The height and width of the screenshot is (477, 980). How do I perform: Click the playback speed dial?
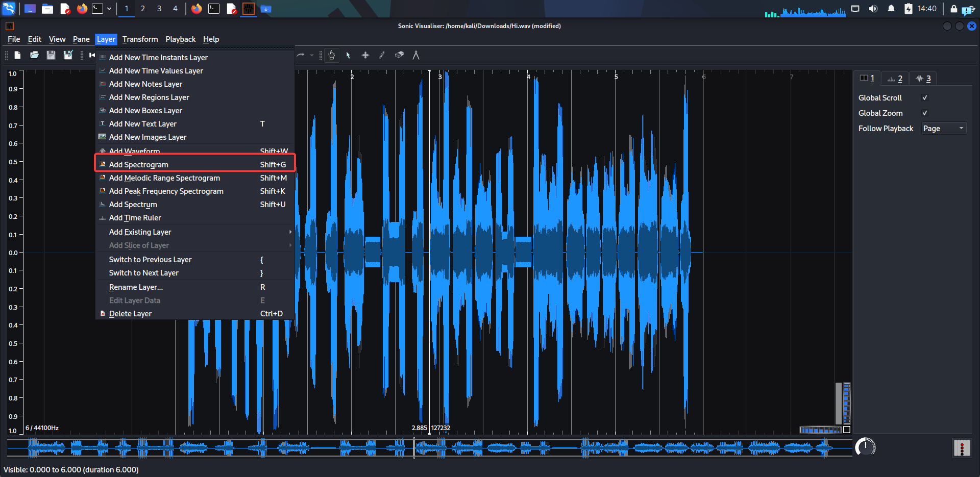(865, 447)
